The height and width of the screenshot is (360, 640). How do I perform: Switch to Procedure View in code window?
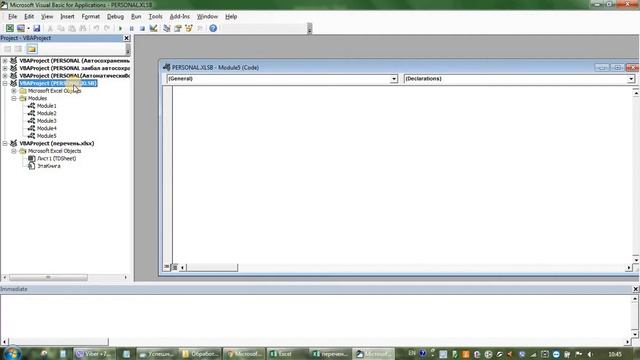(167, 267)
